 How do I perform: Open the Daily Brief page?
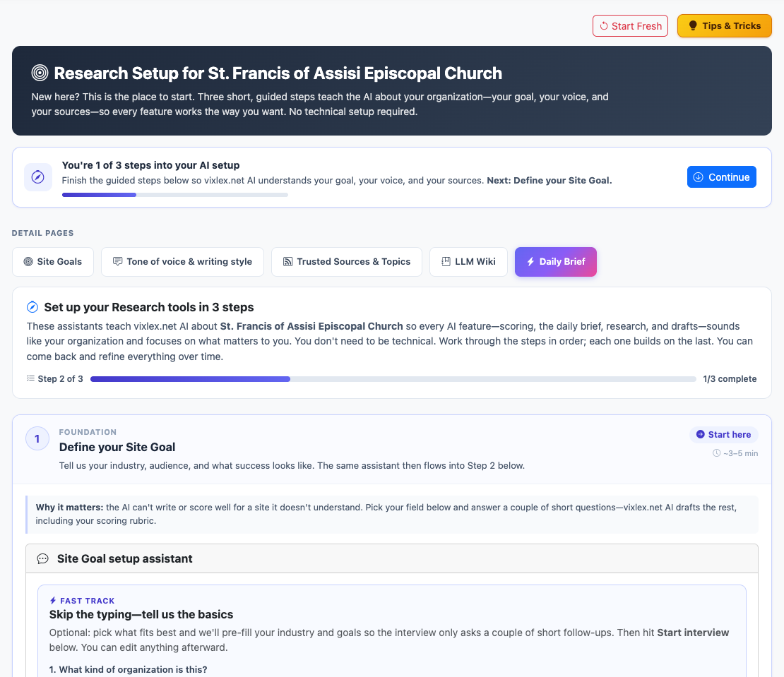[x=555, y=262]
